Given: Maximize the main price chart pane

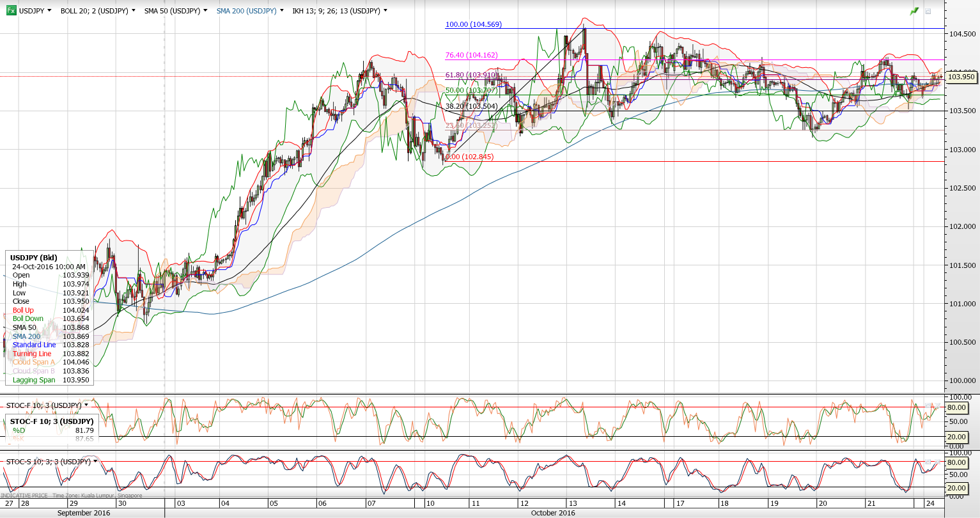Looking at the screenshot, I should pyautogui.click(x=928, y=11).
